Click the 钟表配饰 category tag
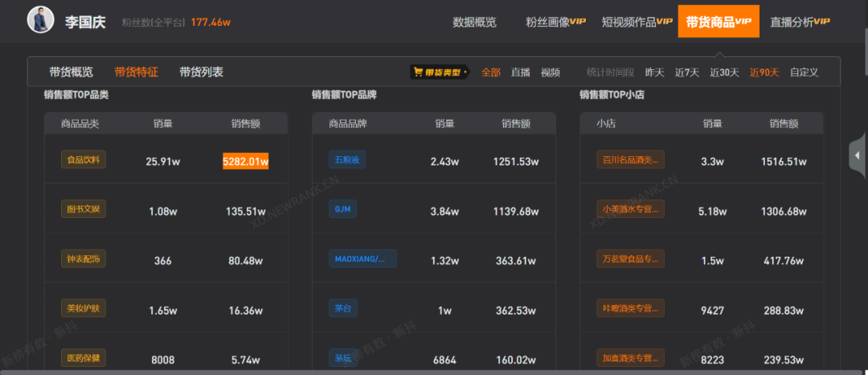Image resolution: width=868 pixels, height=375 pixels. (x=83, y=258)
